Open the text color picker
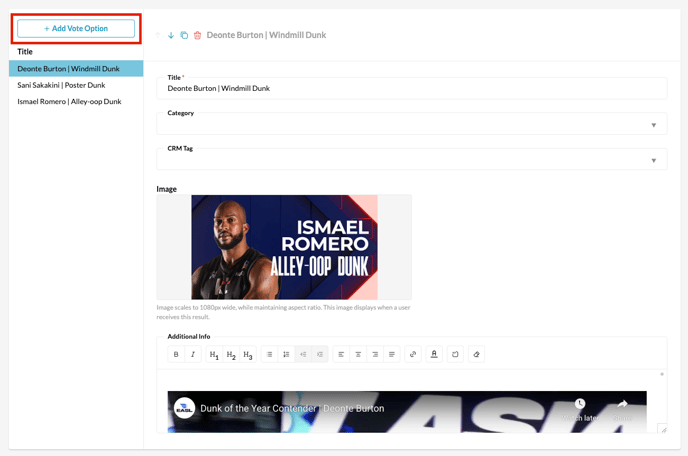This screenshot has width=688, height=456. point(434,354)
